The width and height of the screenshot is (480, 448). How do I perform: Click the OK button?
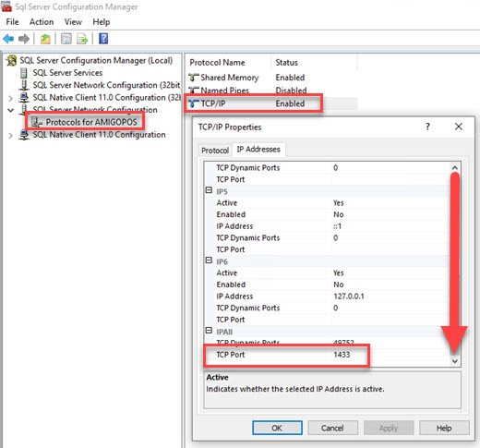[x=277, y=428]
